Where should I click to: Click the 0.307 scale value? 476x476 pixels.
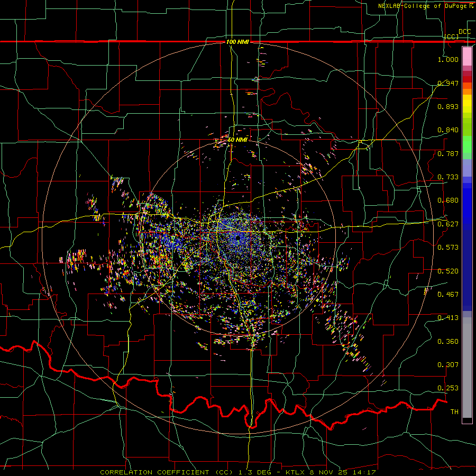point(448,365)
